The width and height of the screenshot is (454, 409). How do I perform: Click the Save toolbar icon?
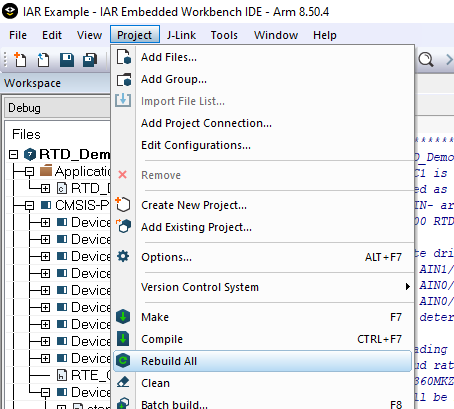point(67,60)
